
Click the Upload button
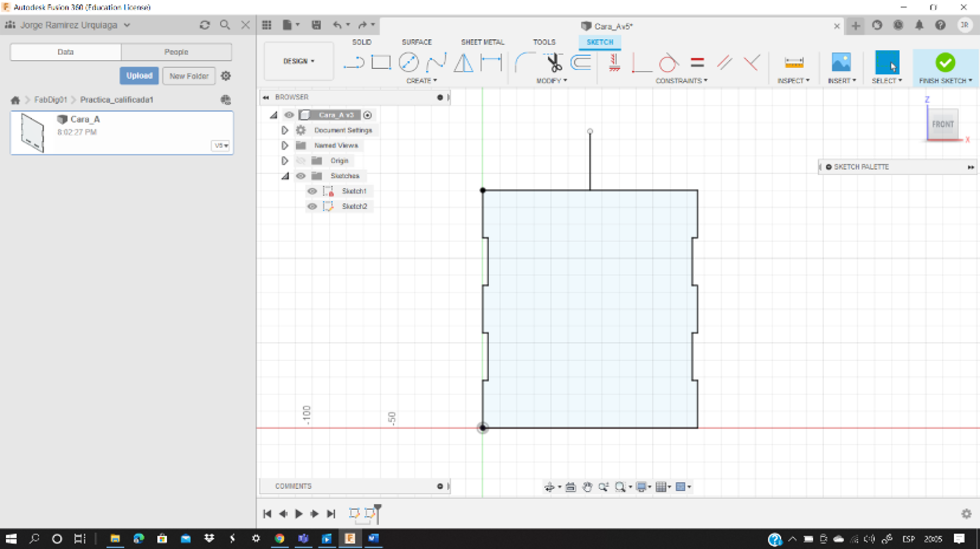coord(139,76)
